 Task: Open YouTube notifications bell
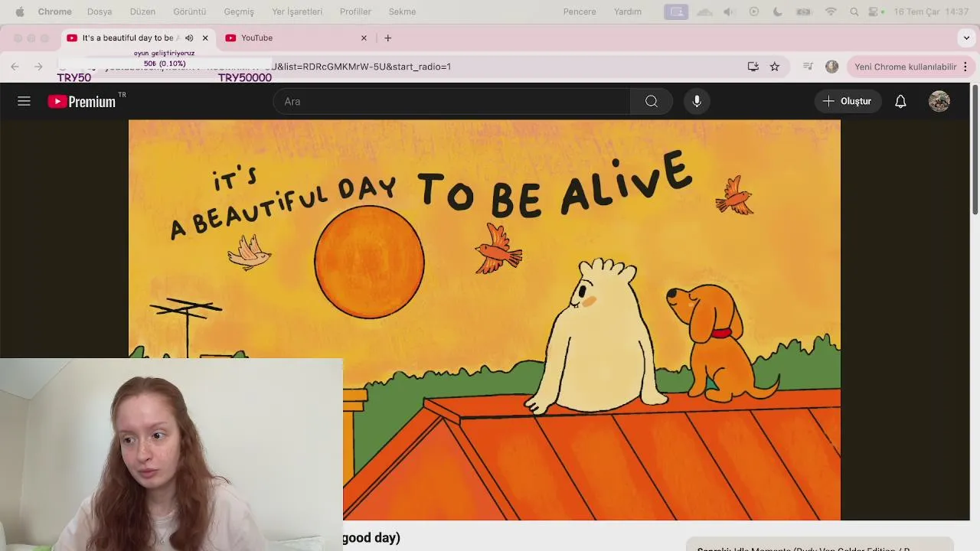(x=900, y=101)
